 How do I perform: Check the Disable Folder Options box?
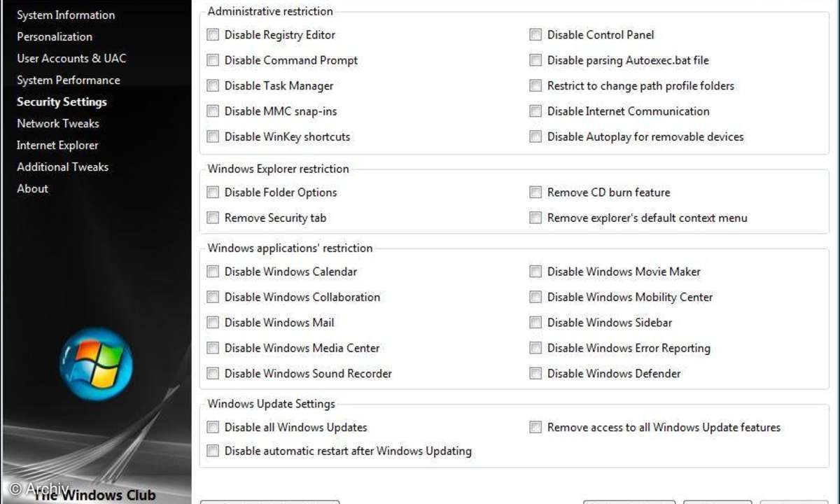pos(213,192)
